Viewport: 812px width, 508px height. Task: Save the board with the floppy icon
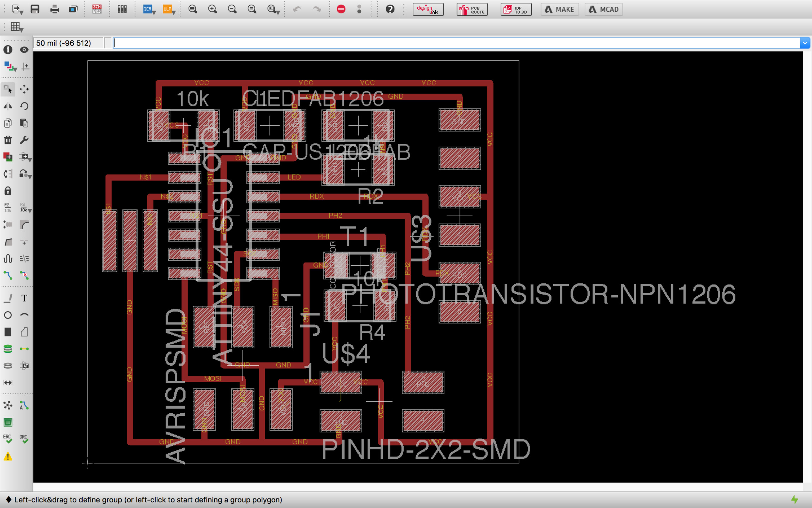[x=35, y=9]
